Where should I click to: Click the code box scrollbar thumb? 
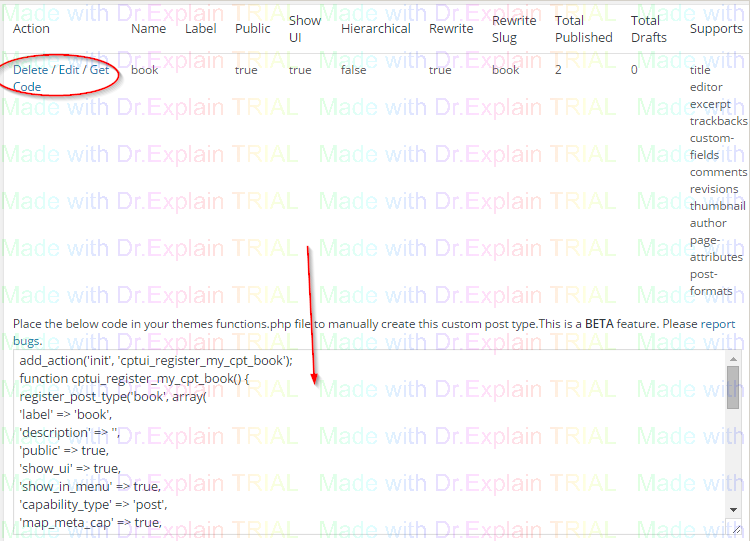733,390
